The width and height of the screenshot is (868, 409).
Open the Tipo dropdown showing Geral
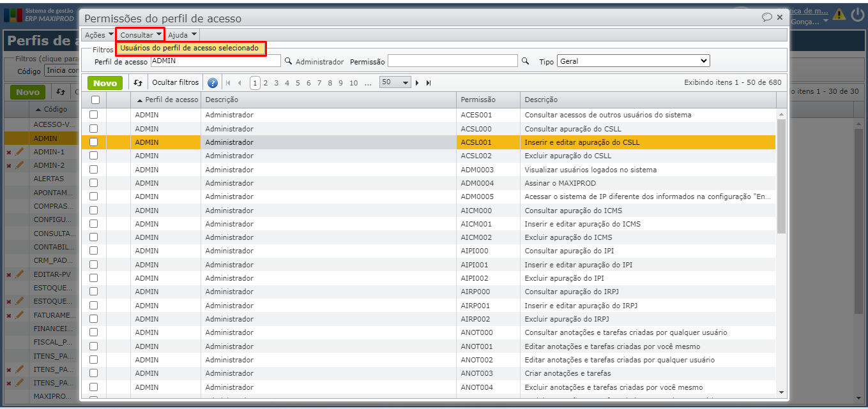633,61
